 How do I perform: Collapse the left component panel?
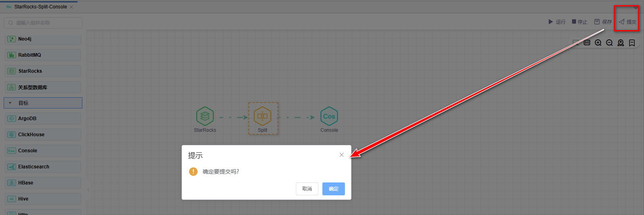pos(88,190)
